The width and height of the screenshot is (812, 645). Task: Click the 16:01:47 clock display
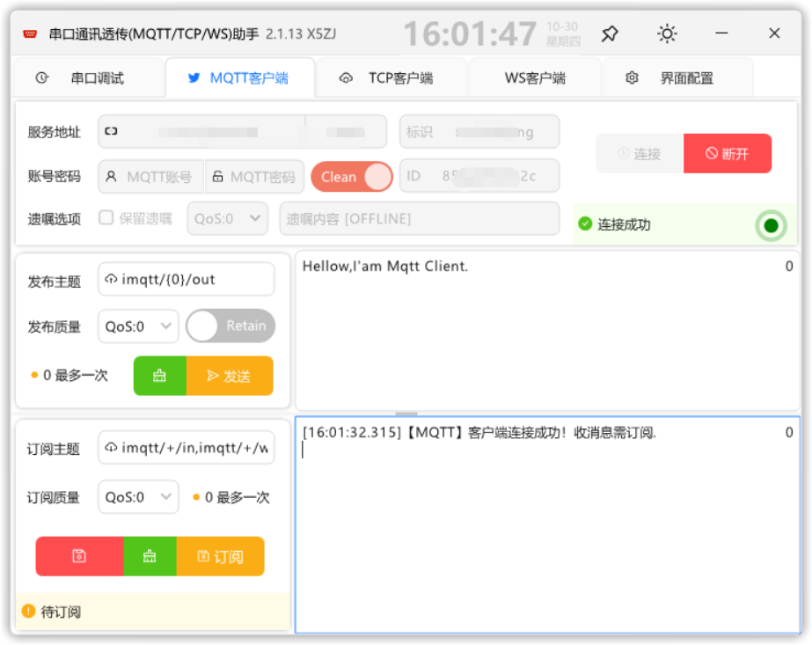[470, 34]
